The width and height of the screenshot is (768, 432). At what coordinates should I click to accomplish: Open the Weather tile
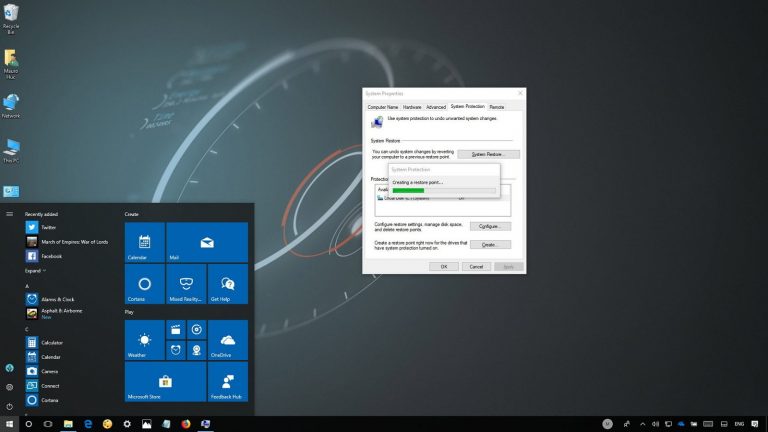click(144, 340)
